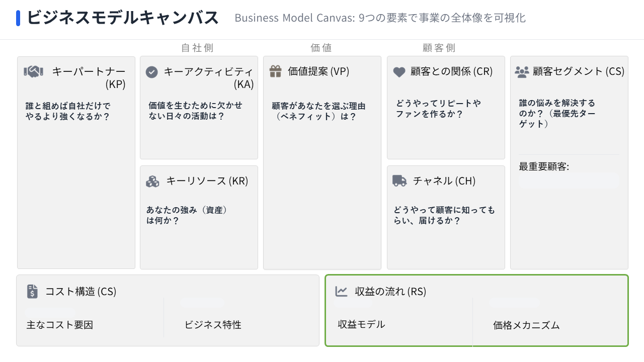Click the 自社側 column header
Image resolution: width=644 pixels, height=362 pixels.
197,48
